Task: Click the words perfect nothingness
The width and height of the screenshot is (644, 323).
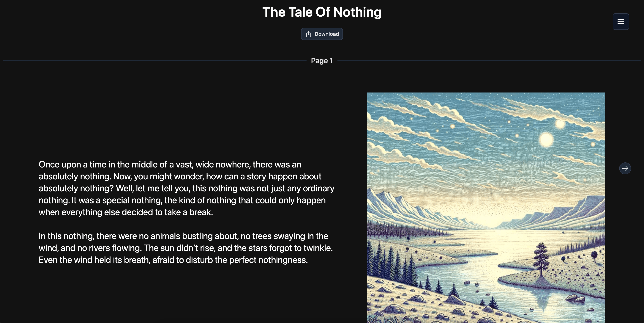Action: coord(268,260)
